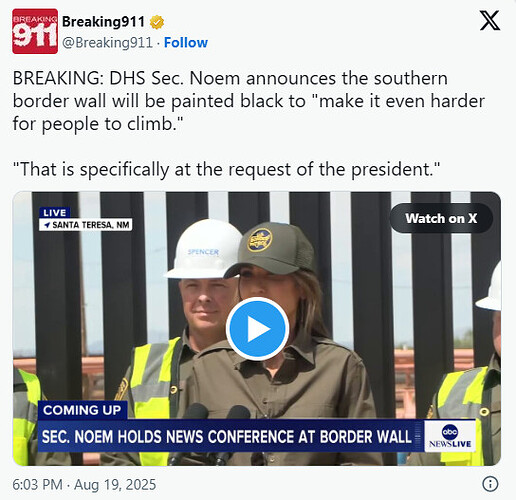516x500 pixels.
Task: Click the emblem on the green cap
Action: point(260,240)
